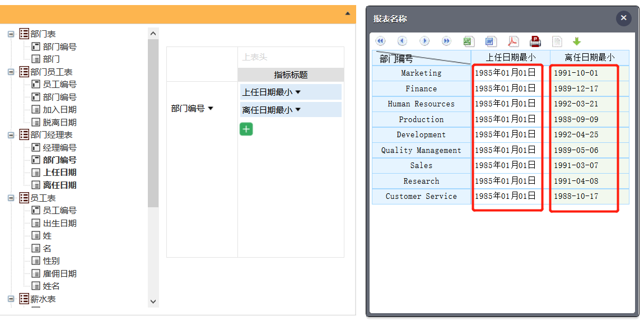Go to first page of report
644x321 pixels.
tap(380, 41)
